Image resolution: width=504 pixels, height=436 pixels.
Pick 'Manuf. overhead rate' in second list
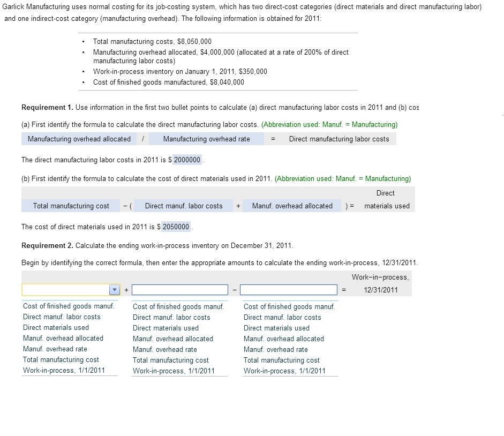coord(165,350)
